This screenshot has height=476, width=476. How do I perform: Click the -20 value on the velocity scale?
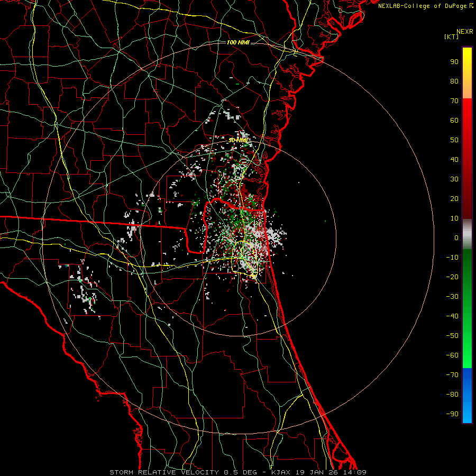[x=452, y=277]
